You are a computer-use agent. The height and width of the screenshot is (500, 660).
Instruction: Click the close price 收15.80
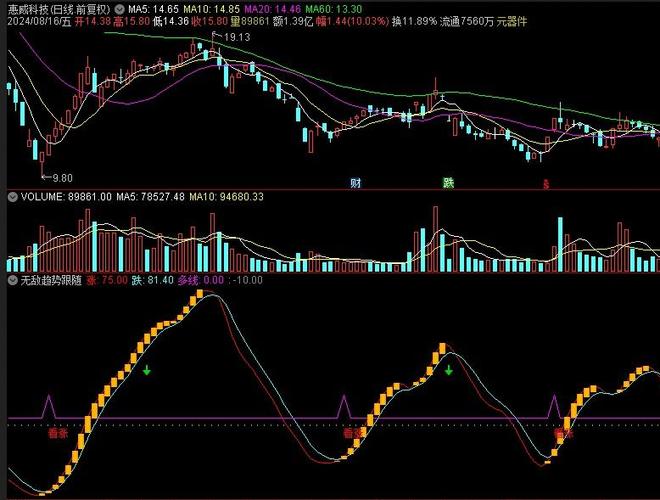pyautogui.click(x=209, y=21)
